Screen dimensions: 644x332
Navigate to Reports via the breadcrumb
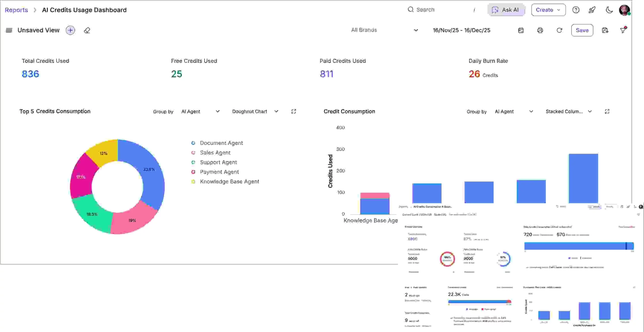(16, 10)
